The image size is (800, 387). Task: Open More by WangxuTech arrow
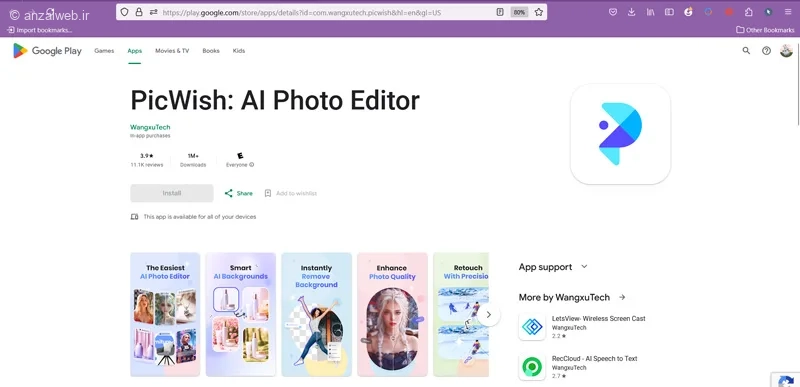coord(621,297)
